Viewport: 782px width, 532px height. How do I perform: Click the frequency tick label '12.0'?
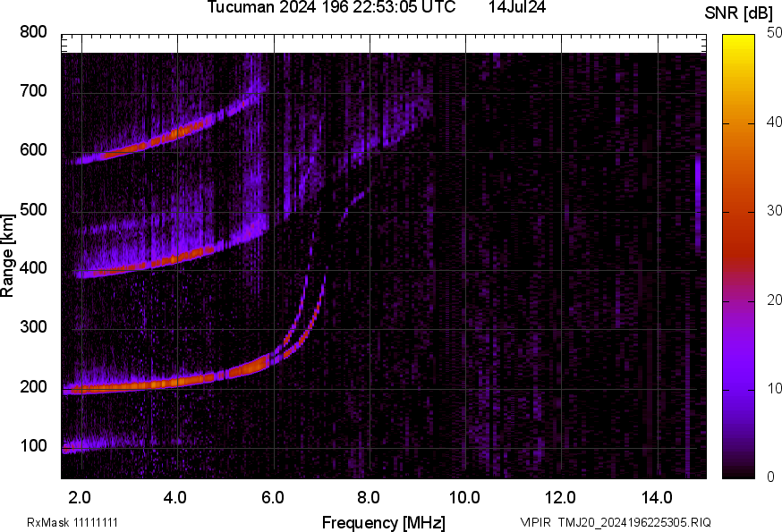[x=561, y=498]
